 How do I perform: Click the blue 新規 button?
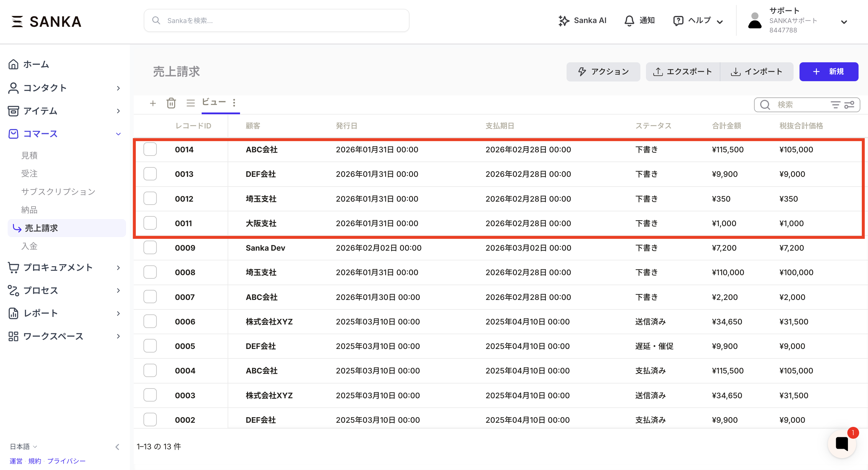coord(828,71)
